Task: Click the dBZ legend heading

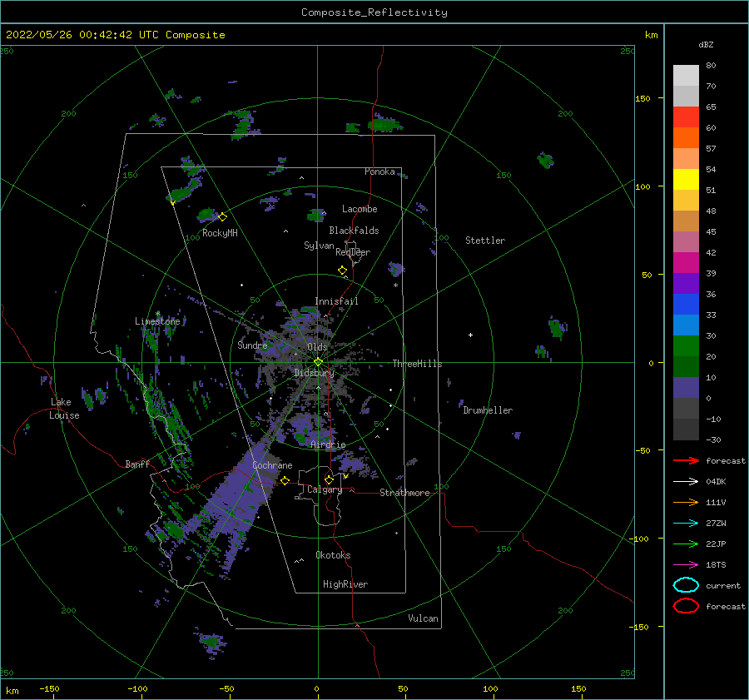Action: 706,45
